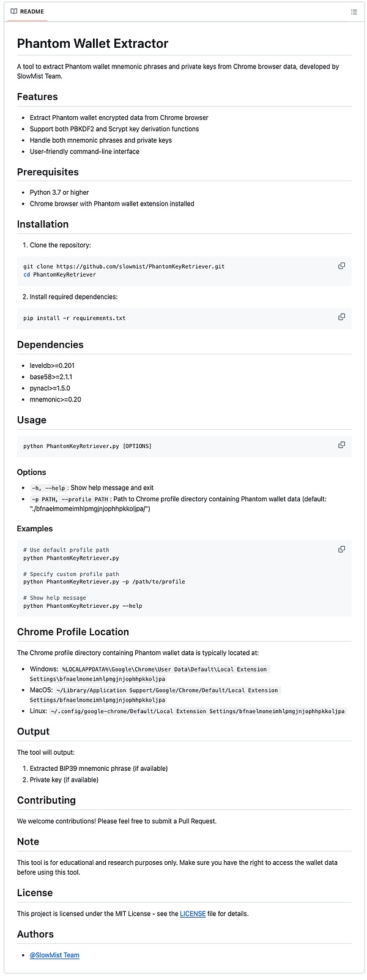Screen dimensions: 367x980
Task: Click the Installation section heading
Action: coord(43,224)
